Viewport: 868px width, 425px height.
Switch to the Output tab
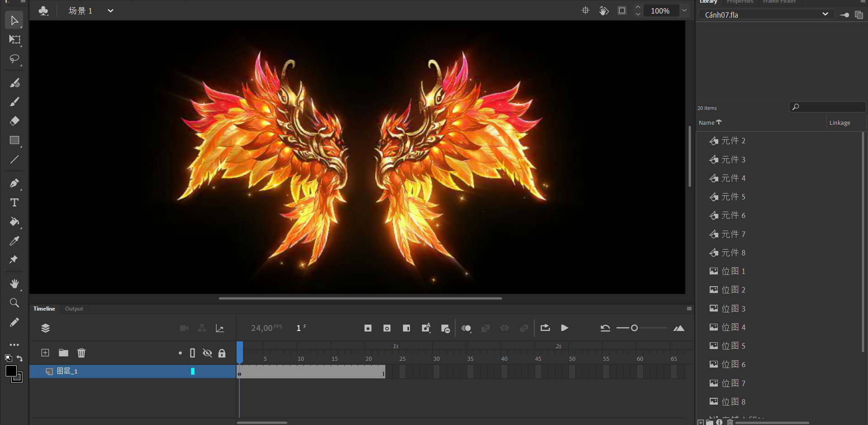pos(74,309)
